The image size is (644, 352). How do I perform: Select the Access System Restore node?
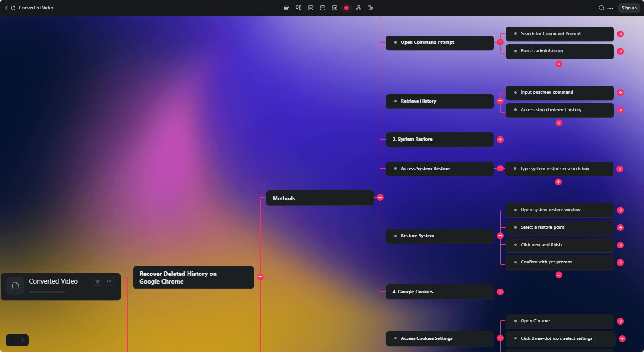[x=440, y=169]
